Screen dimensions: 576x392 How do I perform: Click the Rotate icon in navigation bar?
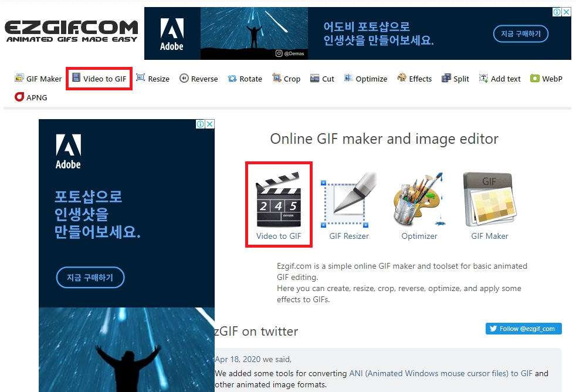232,78
